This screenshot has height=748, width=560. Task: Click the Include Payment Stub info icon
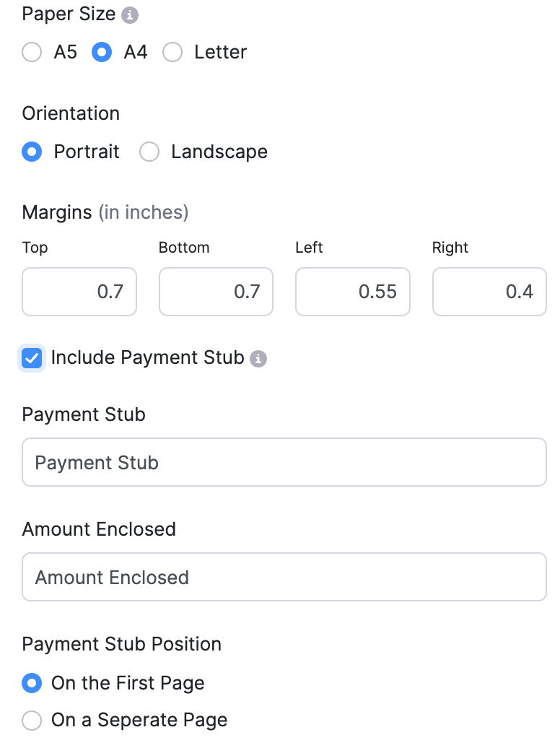[258, 359]
